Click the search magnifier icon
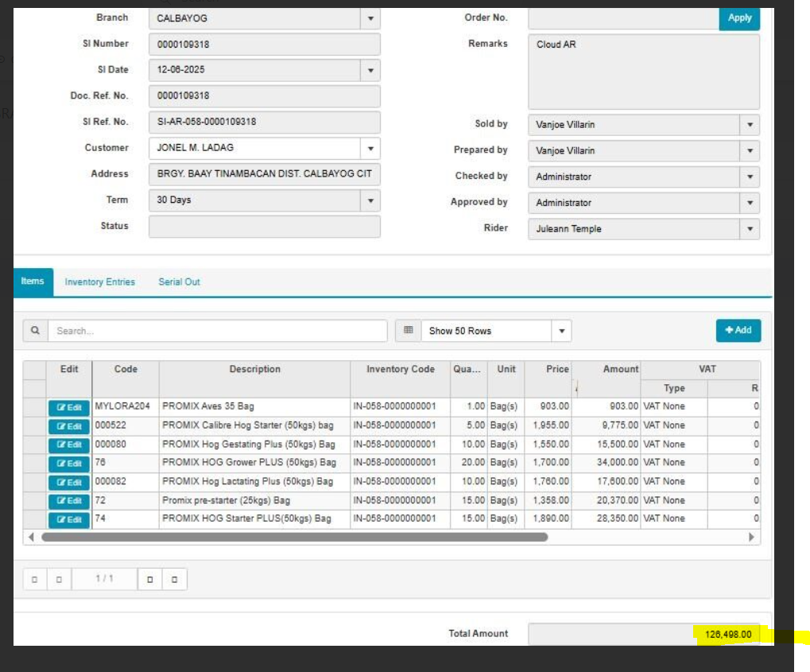 (35, 331)
